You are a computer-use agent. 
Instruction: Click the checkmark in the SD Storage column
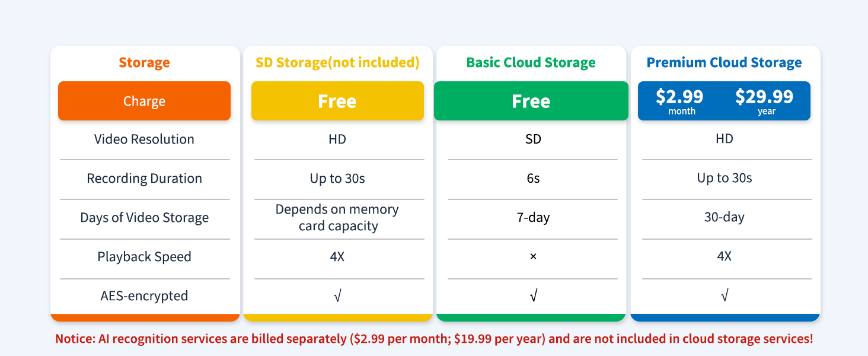coord(337,295)
